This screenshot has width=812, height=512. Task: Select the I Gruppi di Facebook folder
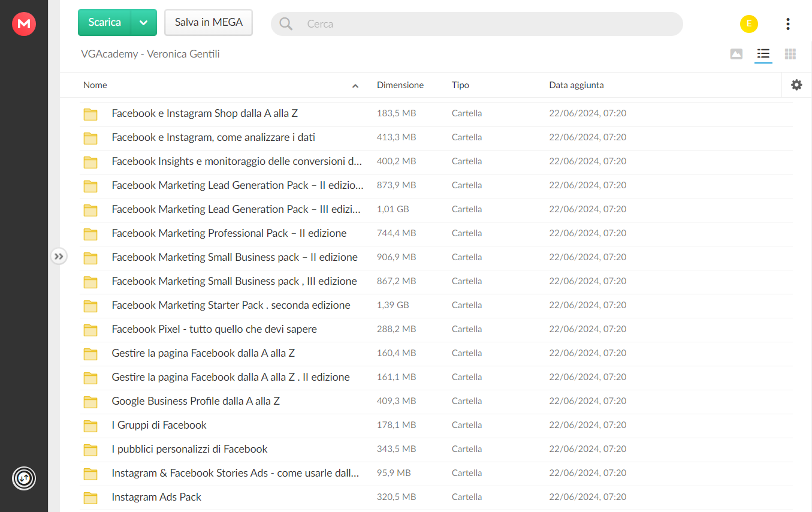(x=437, y=425)
